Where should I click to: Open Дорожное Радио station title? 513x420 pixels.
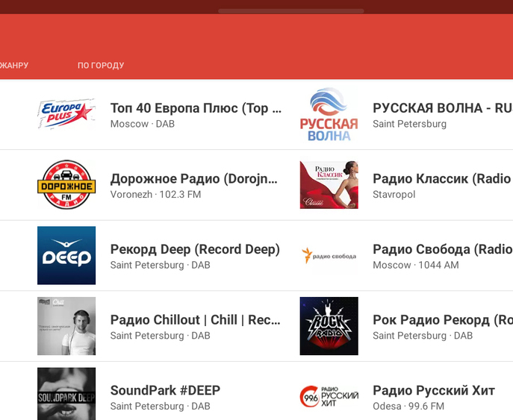pyautogui.click(x=194, y=179)
